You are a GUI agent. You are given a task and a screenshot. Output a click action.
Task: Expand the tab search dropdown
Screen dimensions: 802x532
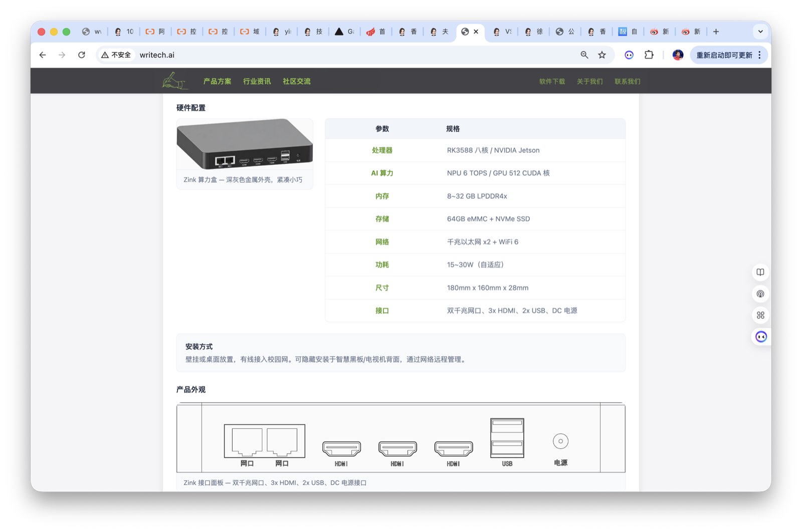point(760,32)
